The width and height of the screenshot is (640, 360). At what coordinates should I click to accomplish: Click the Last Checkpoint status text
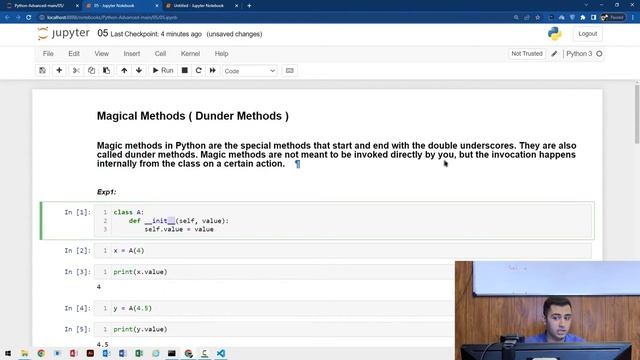[x=156, y=34]
